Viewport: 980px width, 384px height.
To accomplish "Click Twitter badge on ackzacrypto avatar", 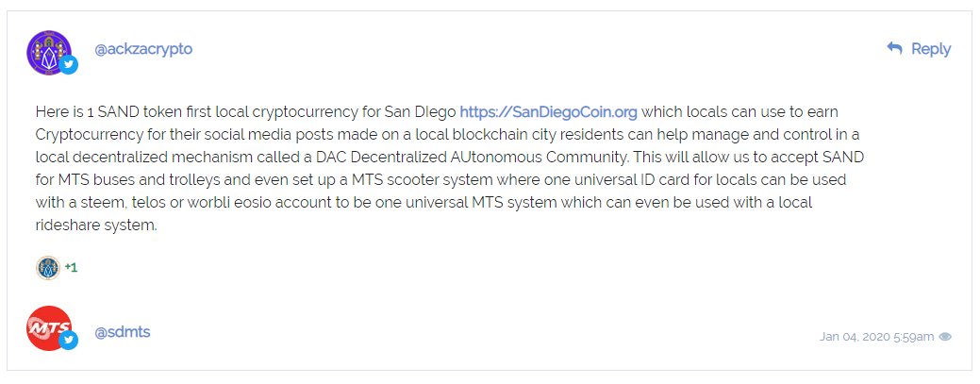I will click(69, 65).
